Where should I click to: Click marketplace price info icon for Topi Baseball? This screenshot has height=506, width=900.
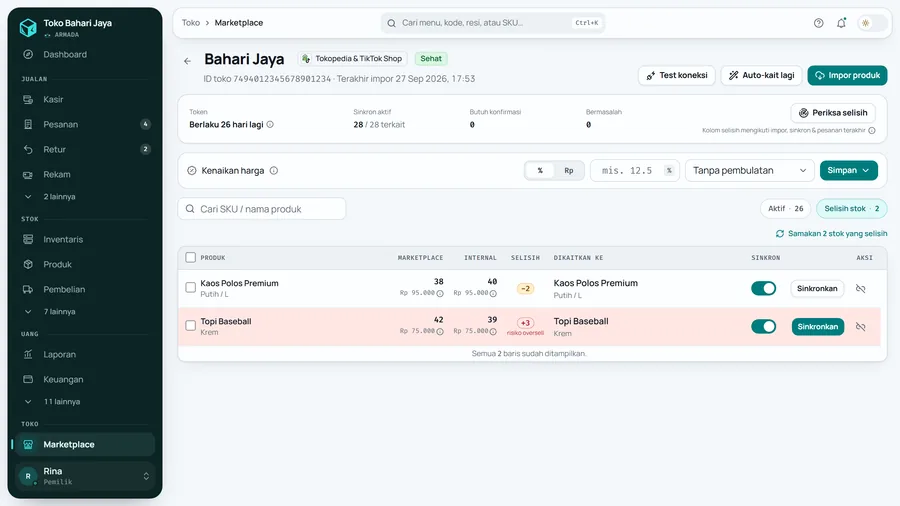[x=440, y=331]
